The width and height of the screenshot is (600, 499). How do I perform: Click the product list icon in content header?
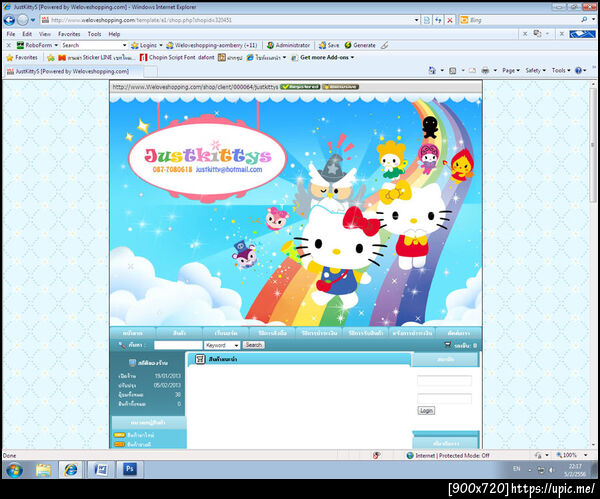click(x=200, y=359)
